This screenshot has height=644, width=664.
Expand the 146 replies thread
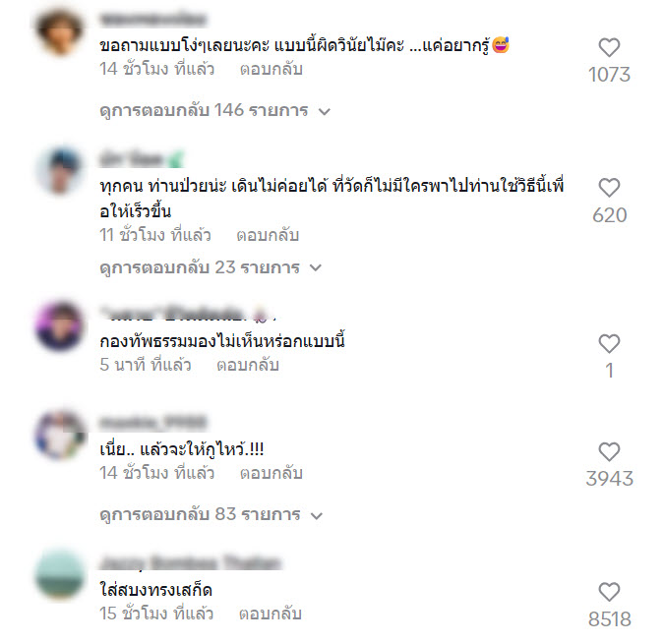214,111
